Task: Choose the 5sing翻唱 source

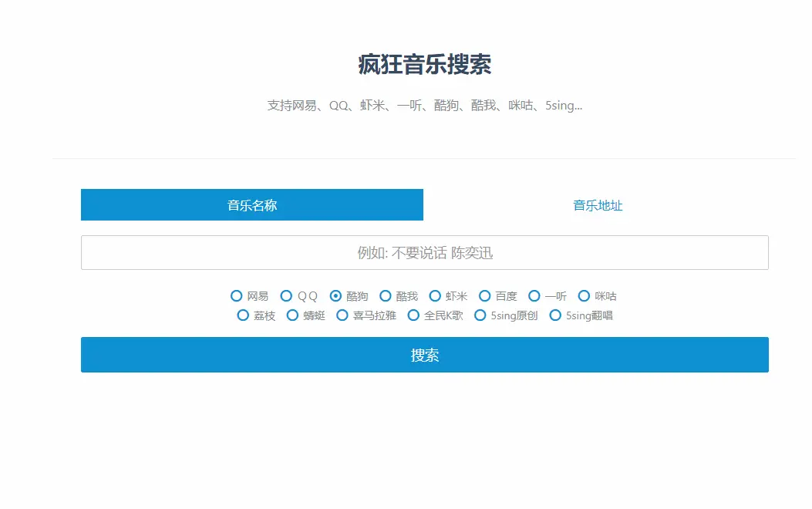Action: [x=555, y=315]
